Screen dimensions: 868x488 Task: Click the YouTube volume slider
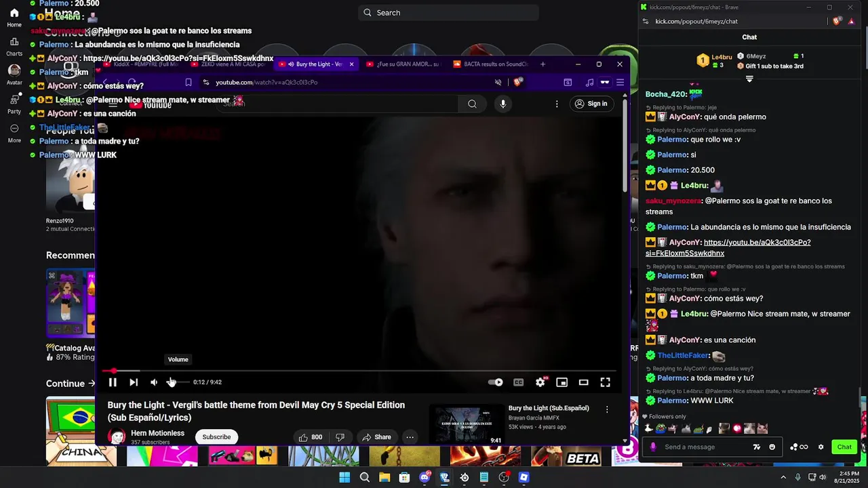coord(178,382)
